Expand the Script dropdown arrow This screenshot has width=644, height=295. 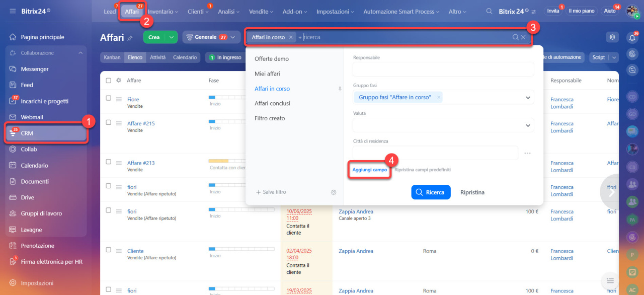(x=614, y=57)
